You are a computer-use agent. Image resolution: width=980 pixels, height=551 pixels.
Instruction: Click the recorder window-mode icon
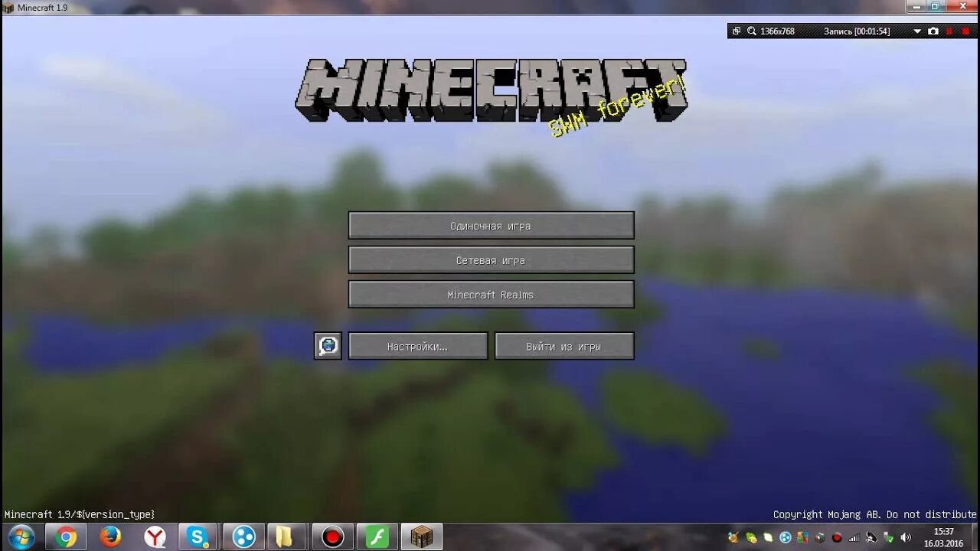click(x=737, y=31)
